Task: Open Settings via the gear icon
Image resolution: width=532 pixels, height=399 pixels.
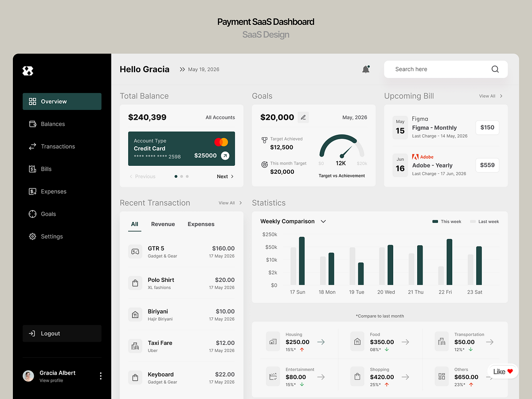Action: coord(32,236)
